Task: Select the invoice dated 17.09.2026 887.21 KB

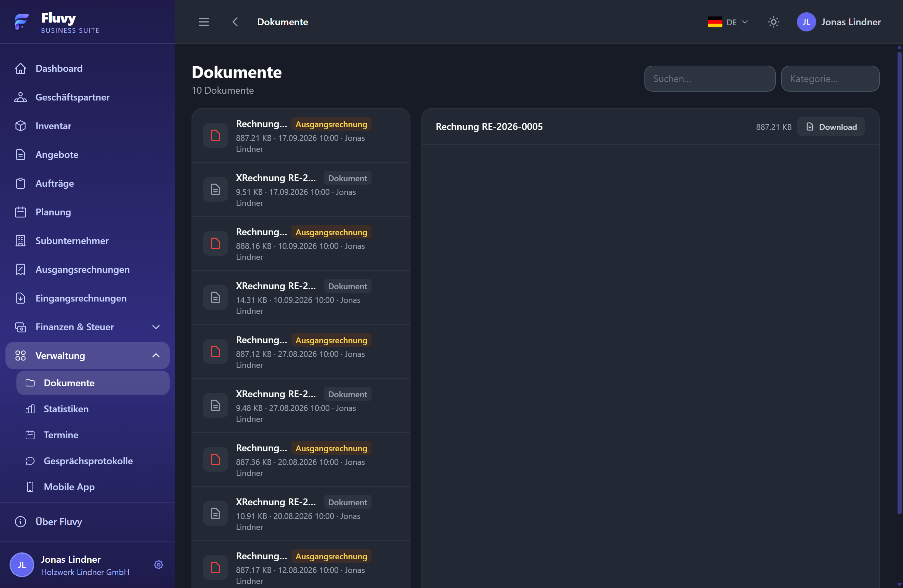Action: 301,136
